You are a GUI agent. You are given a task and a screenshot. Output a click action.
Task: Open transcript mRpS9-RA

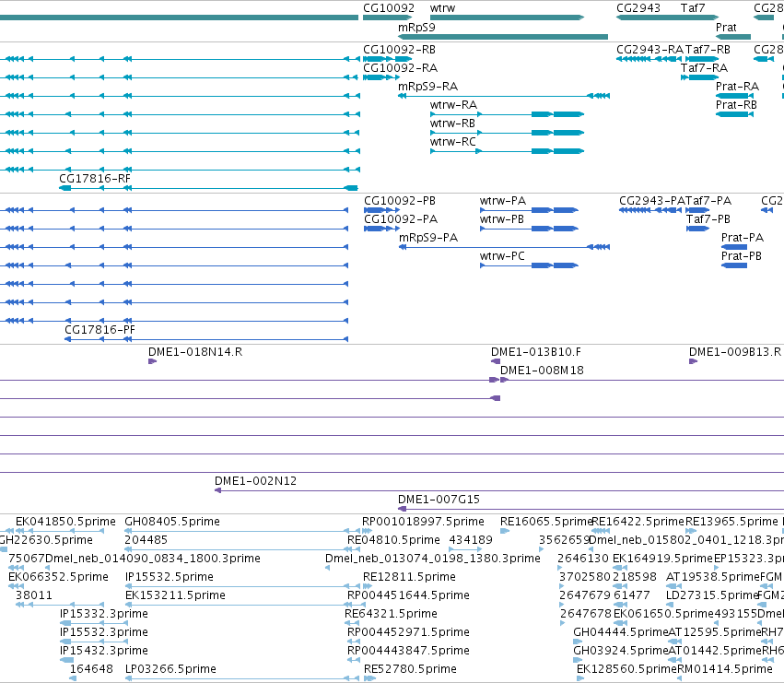pyautogui.click(x=427, y=87)
